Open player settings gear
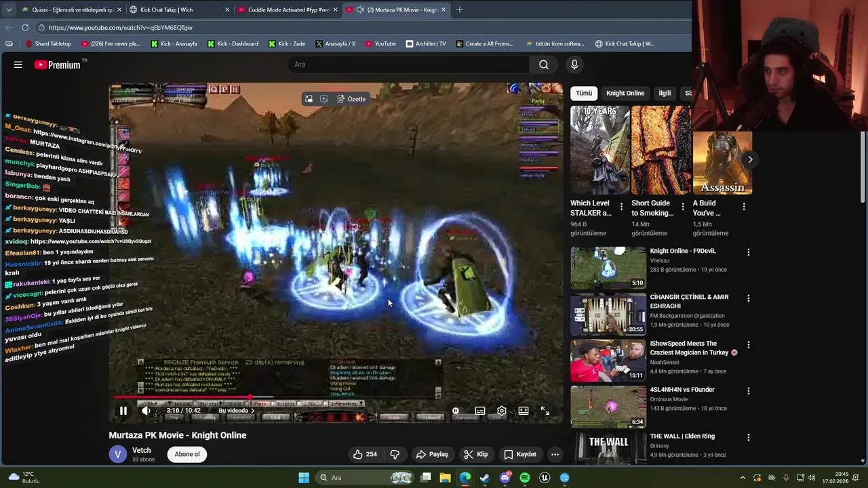The height and width of the screenshot is (488, 868). pos(502,411)
